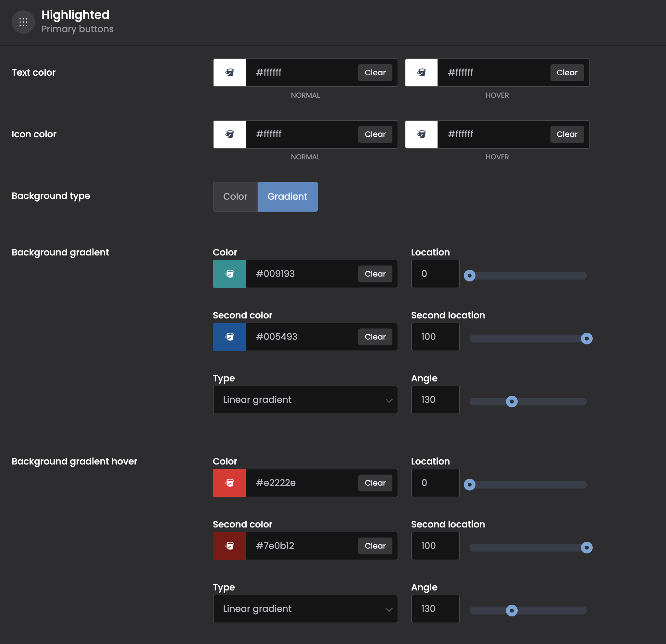Open dark red #7e0b12 second color picker

[229, 546]
